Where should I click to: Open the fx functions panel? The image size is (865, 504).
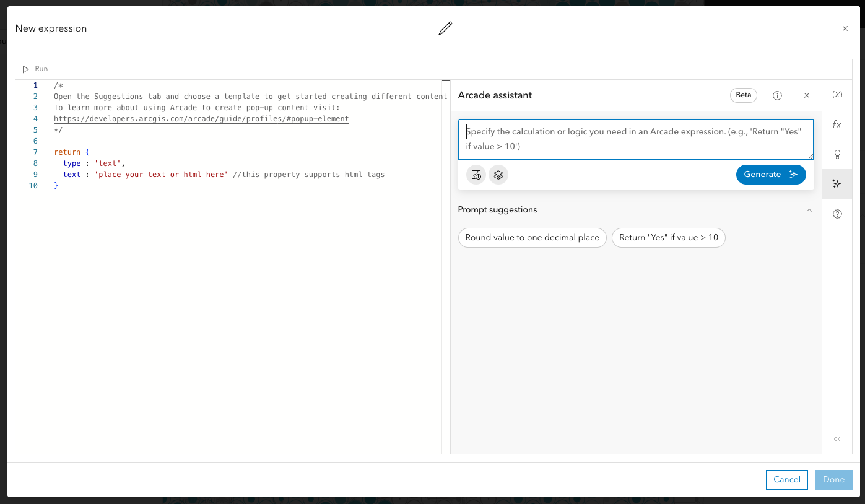point(837,124)
